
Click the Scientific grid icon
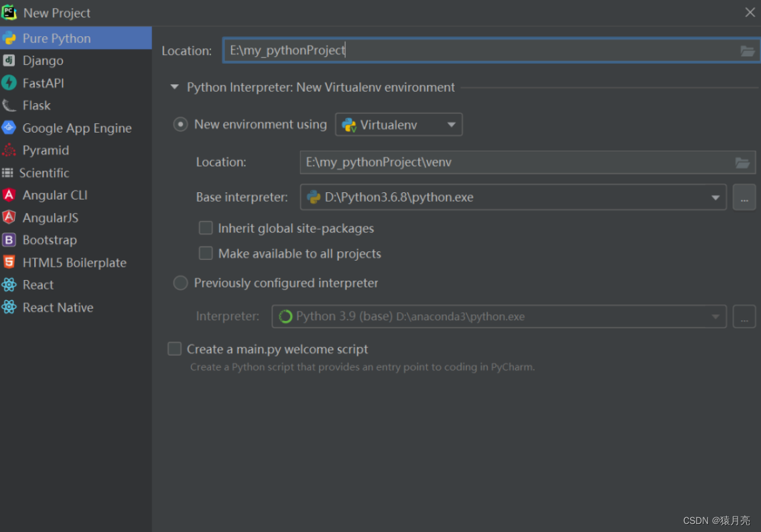click(x=7, y=173)
